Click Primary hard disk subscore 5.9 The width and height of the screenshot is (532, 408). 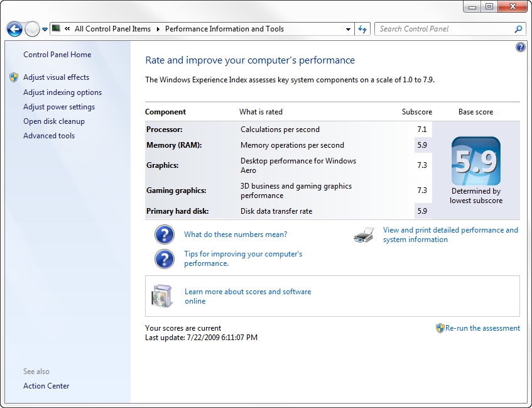click(421, 211)
